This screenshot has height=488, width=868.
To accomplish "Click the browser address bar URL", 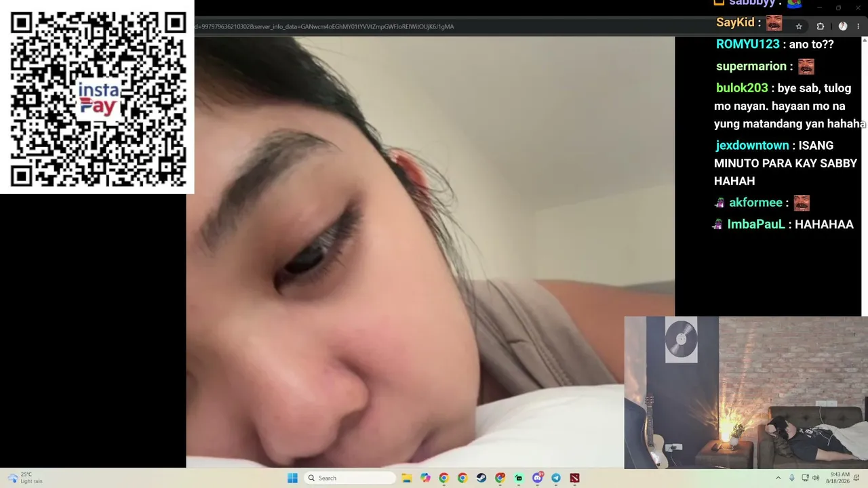I will (324, 26).
